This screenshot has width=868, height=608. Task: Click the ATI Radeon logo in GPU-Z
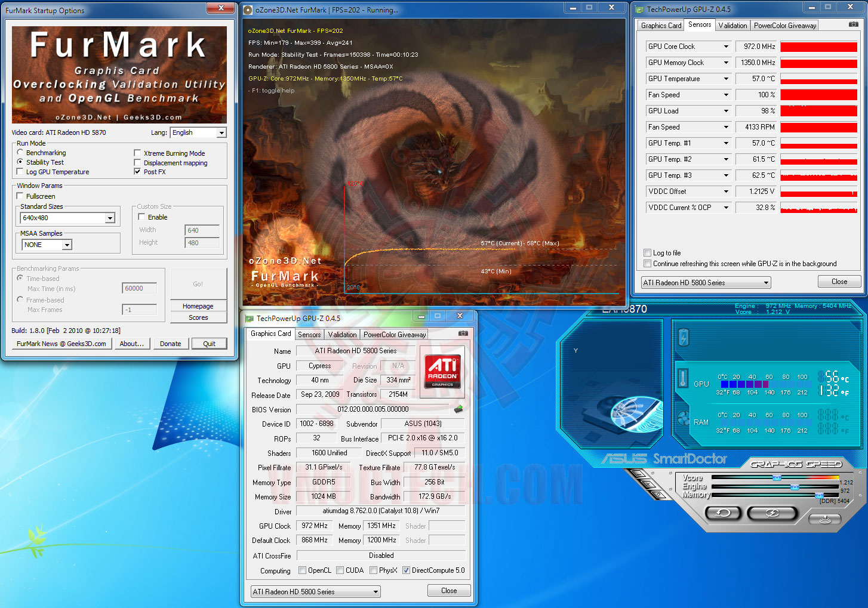pyautogui.click(x=442, y=371)
